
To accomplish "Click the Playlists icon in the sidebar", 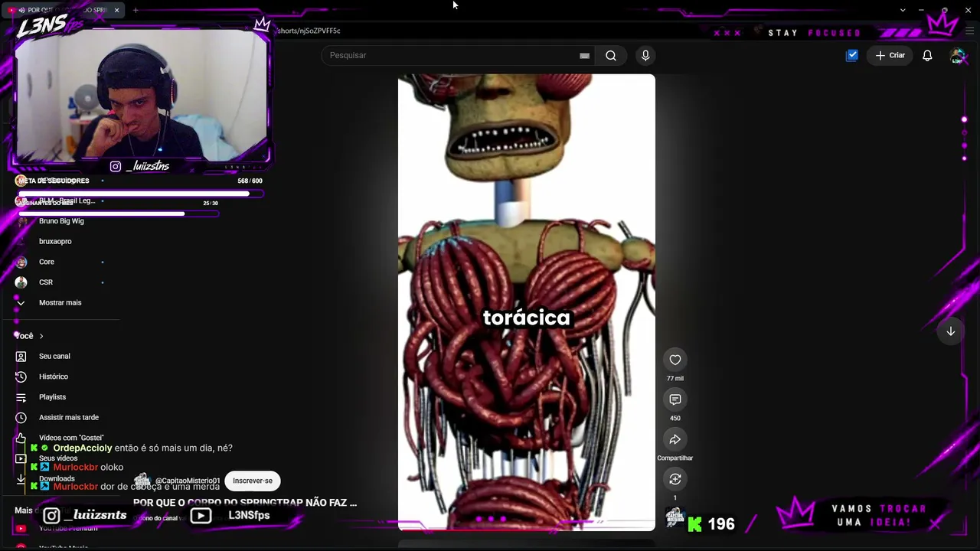I will pos(21,397).
